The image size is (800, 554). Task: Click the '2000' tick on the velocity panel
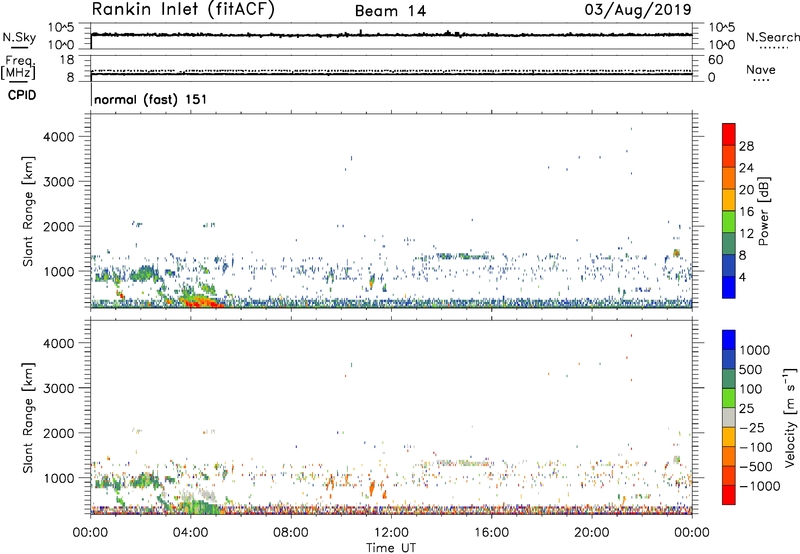click(x=59, y=433)
